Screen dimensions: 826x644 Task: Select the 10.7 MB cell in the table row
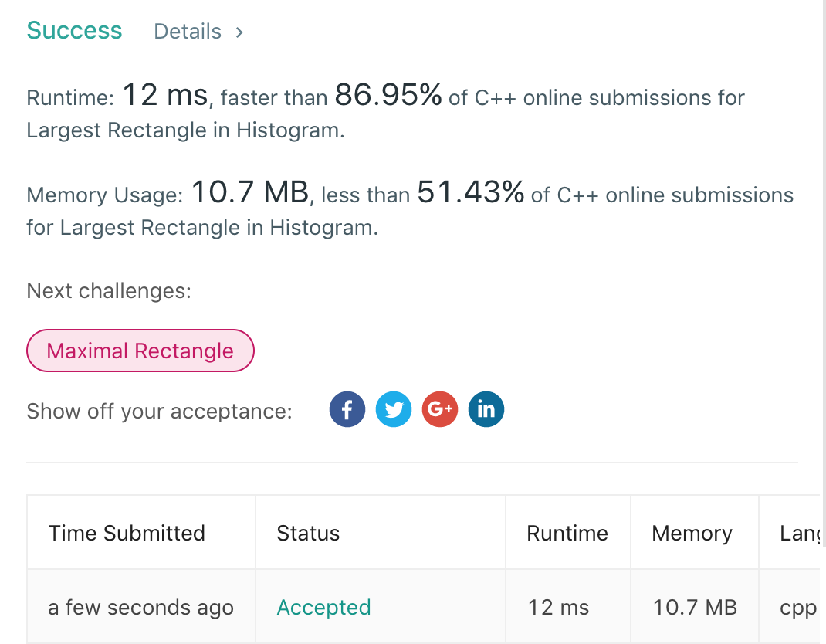click(695, 608)
